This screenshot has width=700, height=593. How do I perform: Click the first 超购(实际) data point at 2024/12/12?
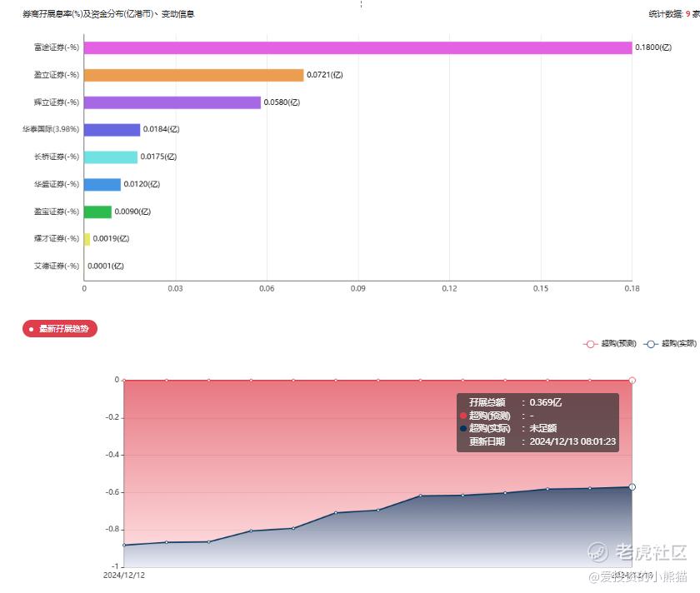(124, 546)
